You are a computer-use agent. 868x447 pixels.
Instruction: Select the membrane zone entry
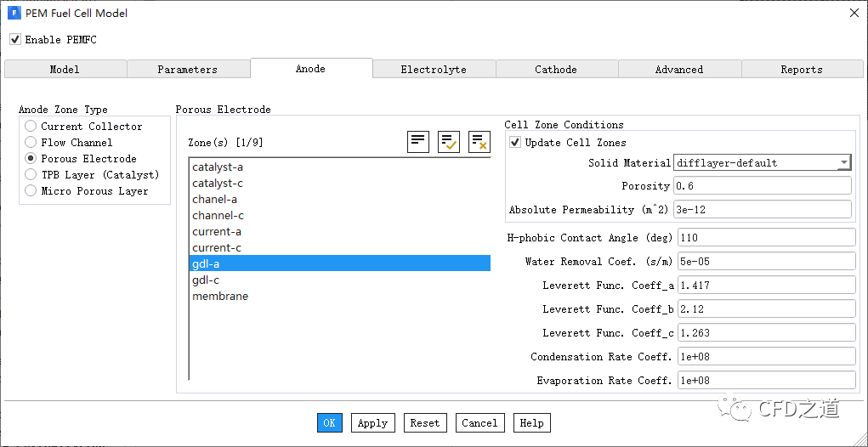point(220,297)
